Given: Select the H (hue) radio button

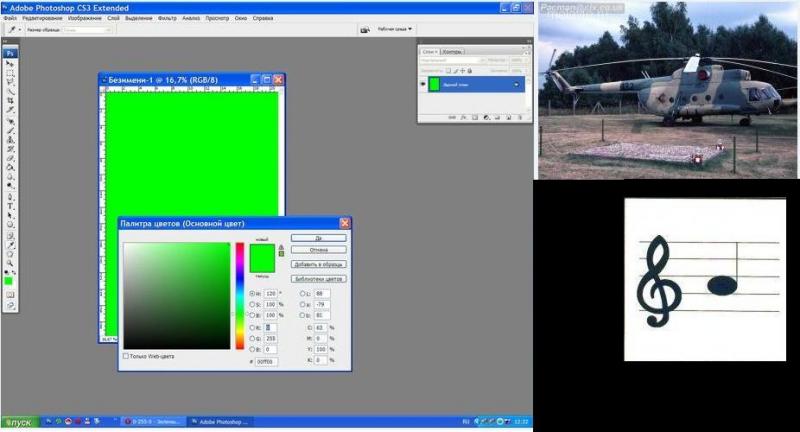Looking at the screenshot, I should pos(252,293).
